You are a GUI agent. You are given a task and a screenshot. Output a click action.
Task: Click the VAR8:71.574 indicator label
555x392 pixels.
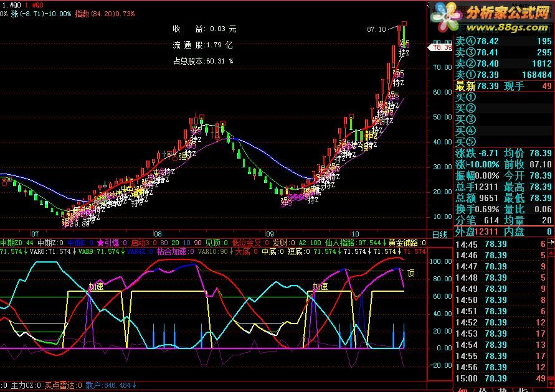[x=52, y=251]
